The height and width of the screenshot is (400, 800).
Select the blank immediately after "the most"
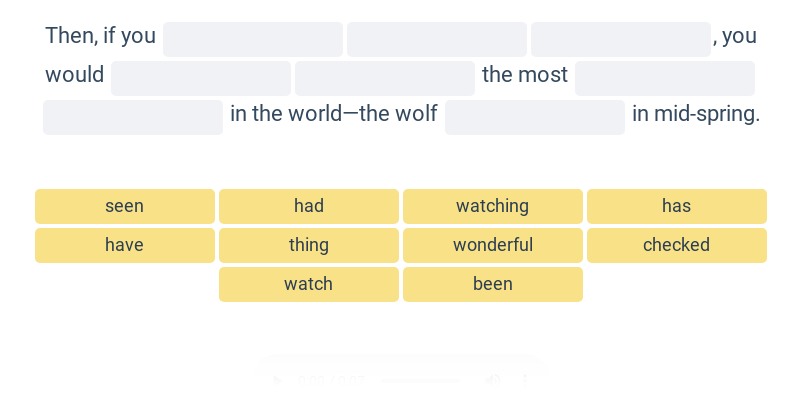coord(665,78)
